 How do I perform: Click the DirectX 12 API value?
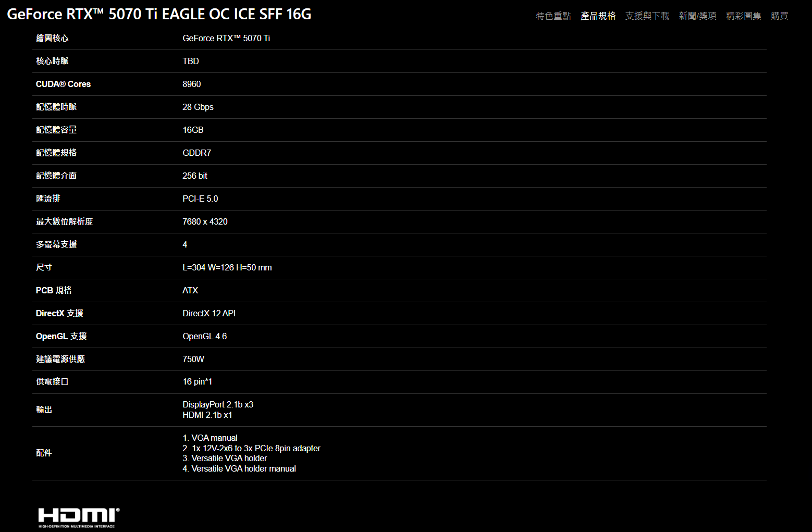(x=209, y=313)
